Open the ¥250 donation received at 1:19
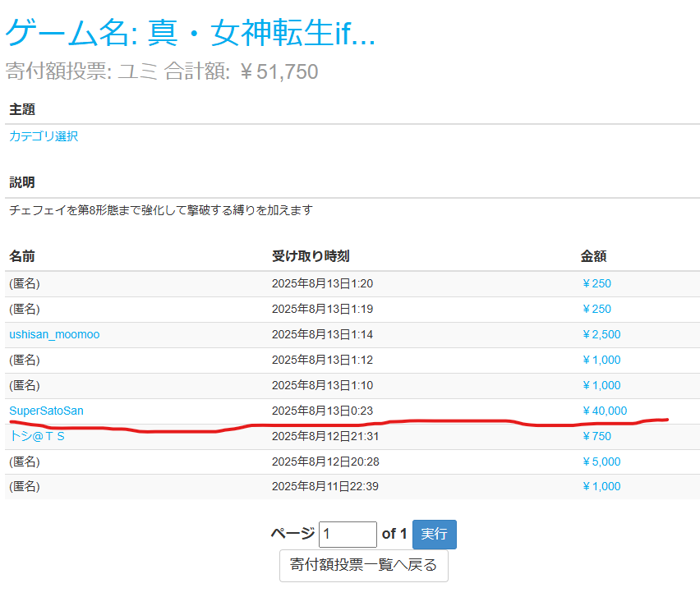The height and width of the screenshot is (597, 700). pos(596,309)
